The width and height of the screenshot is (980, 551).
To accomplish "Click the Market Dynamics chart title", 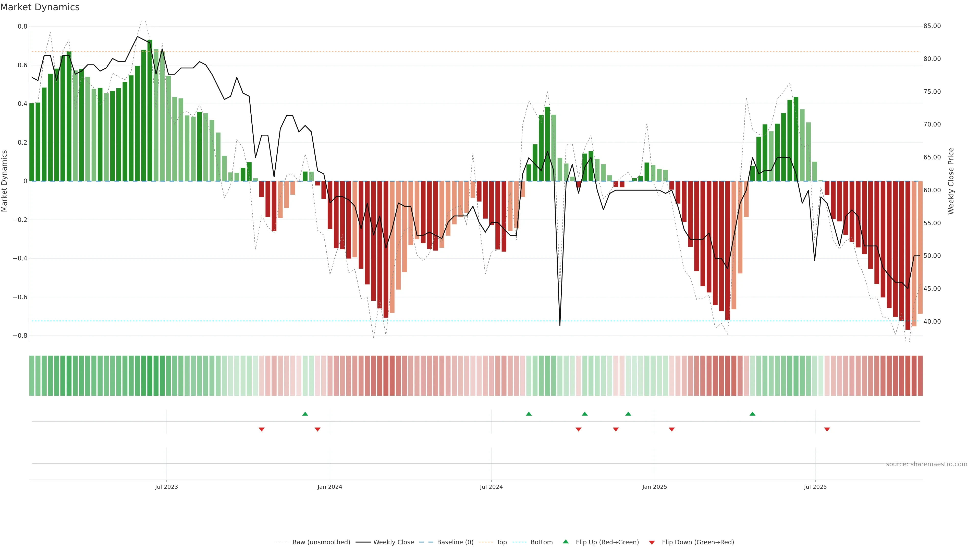I will click(x=40, y=7).
